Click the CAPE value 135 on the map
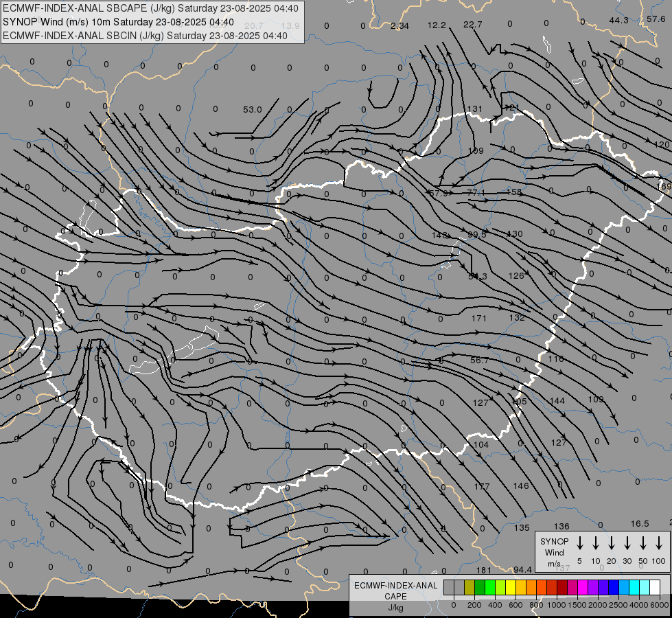Viewport: 672px width, 618px height. point(522,528)
